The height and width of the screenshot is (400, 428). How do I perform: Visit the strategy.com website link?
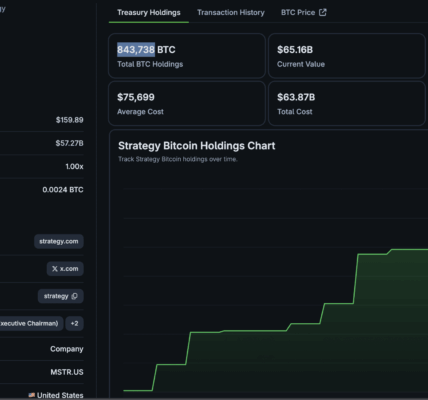click(59, 241)
